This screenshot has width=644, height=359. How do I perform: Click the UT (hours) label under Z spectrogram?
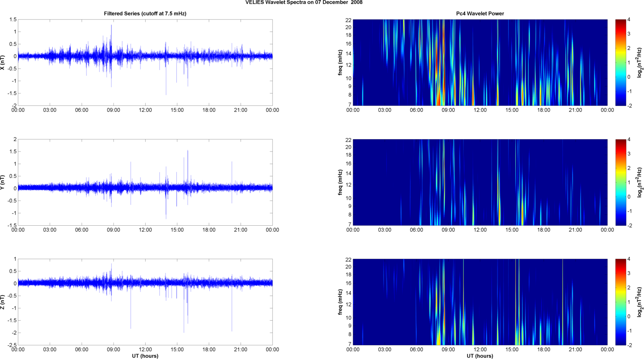tap(480, 356)
